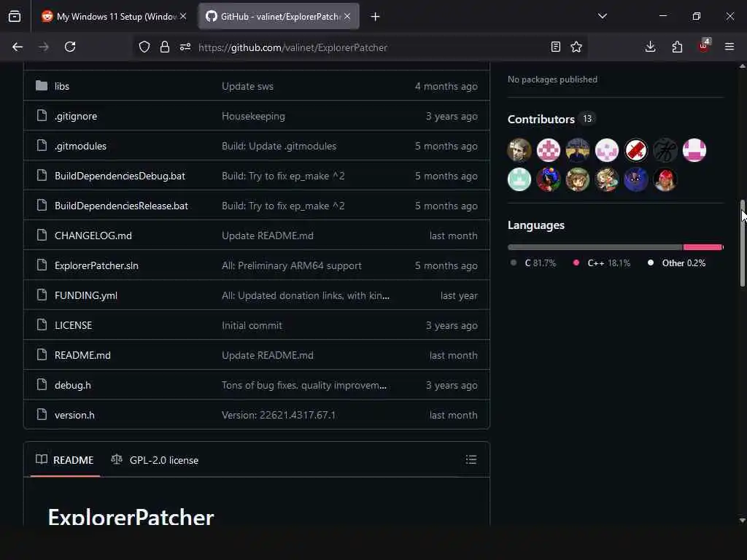Switch to My Windows 11 Setup Reddit tab

pyautogui.click(x=113, y=17)
